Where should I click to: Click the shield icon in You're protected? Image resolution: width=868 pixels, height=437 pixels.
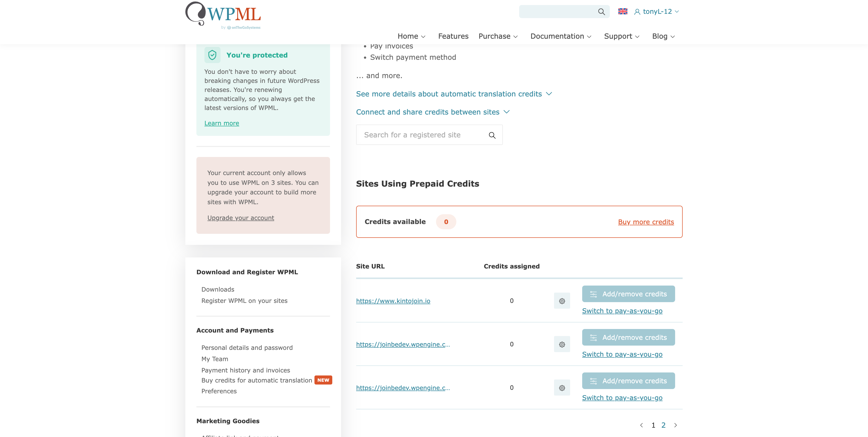point(212,55)
